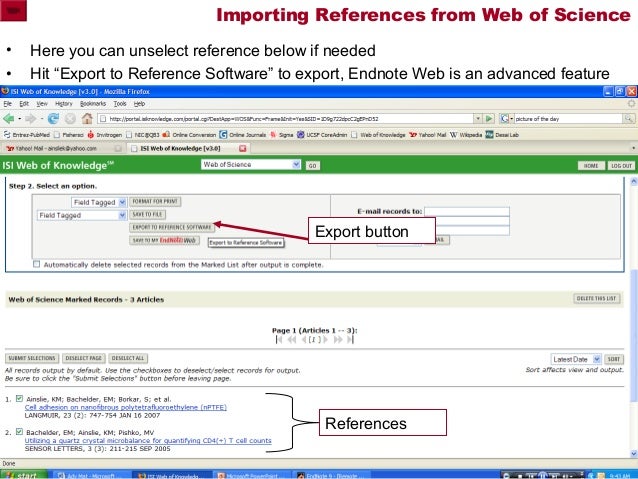Uncheck the Bachelder, EM; Ainslie record checkbox
This screenshot has height=479, width=638.
tap(19, 431)
